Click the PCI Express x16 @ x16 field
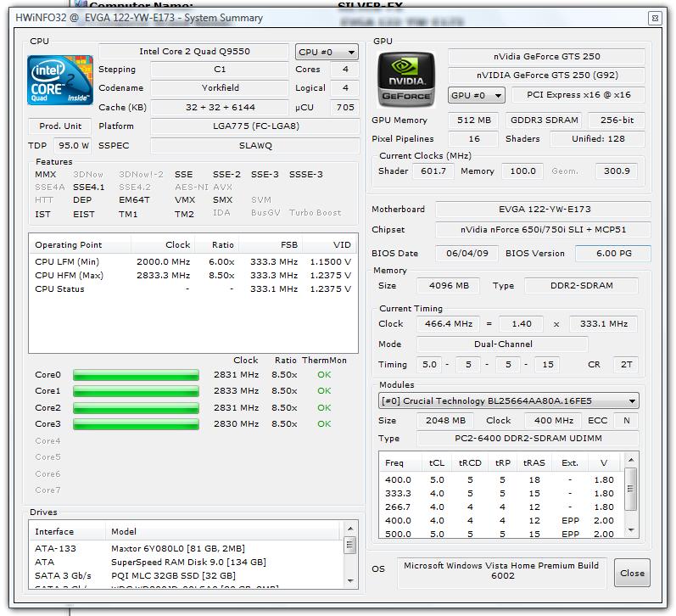The image size is (676, 616). (x=578, y=95)
